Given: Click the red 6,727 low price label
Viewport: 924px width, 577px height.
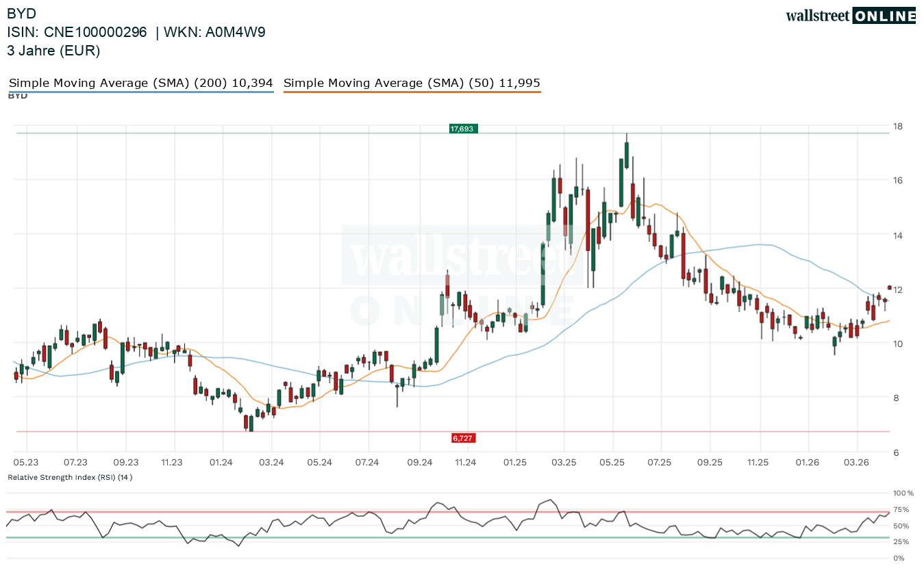Looking at the screenshot, I should pyautogui.click(x=463, y=437).
